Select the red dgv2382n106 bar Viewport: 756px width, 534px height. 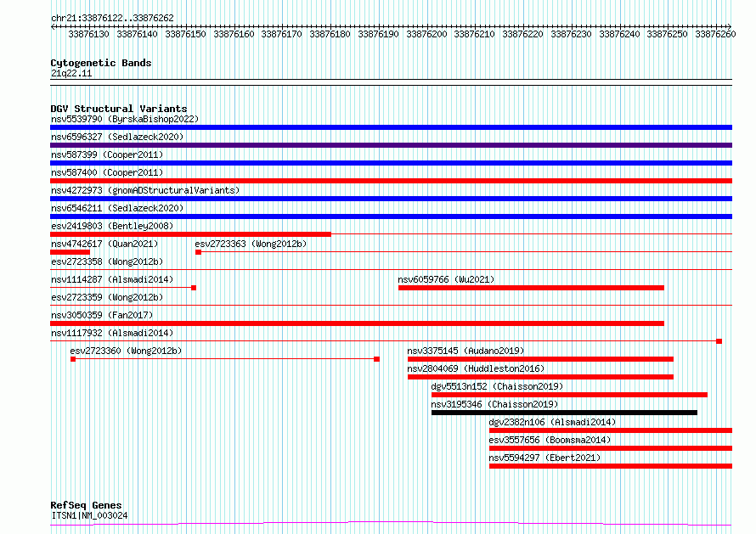tap(611, 430)
